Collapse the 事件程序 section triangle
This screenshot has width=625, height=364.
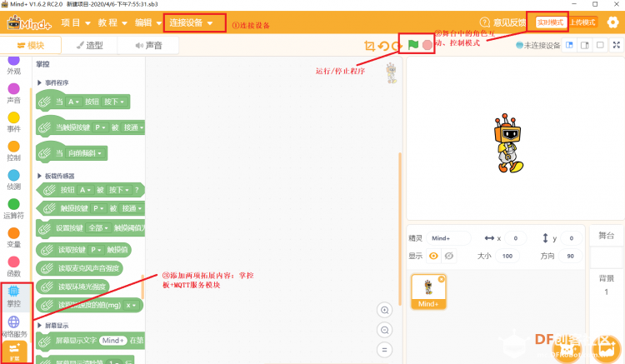coord(39,82)
